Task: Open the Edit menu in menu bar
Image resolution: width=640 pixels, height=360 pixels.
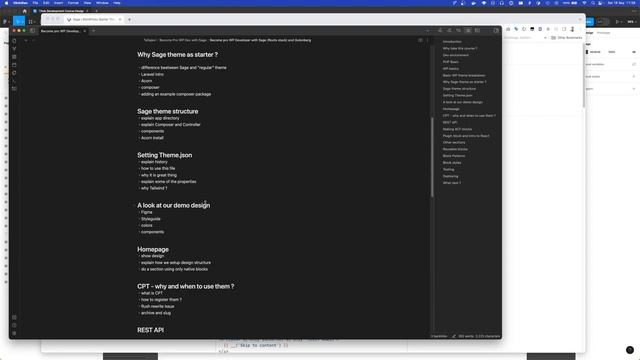Action: click(x=46, y=3)
